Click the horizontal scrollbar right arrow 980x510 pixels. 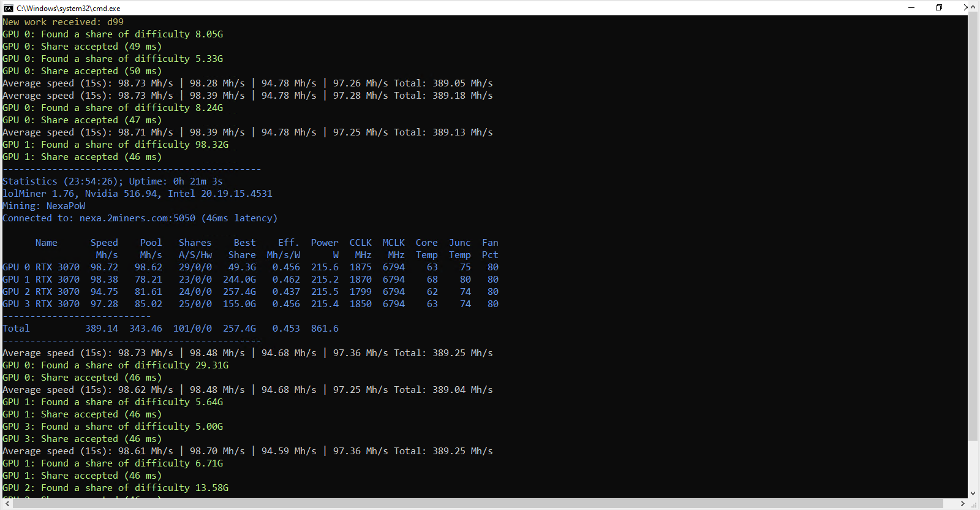[963, 503]
